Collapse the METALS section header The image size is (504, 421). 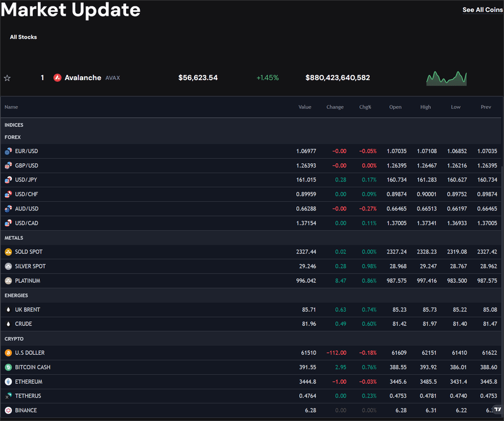click(14, 238)
